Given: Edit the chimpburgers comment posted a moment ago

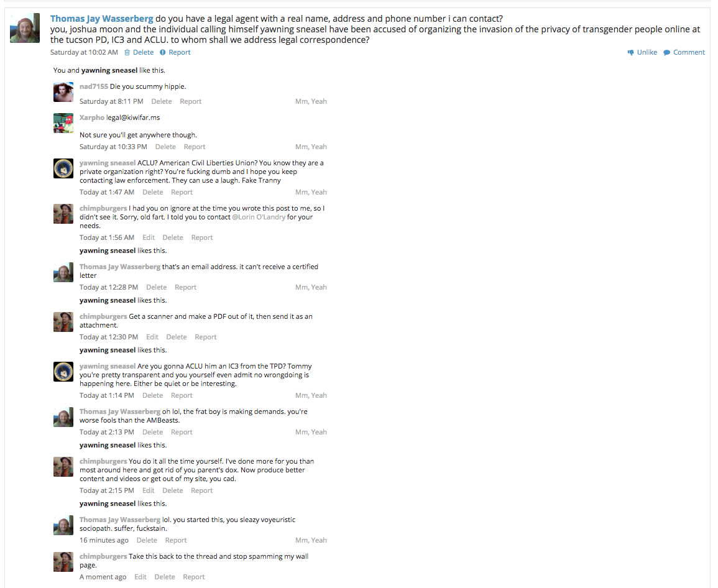Looking at the screenshot, I should tap(140, 577).
